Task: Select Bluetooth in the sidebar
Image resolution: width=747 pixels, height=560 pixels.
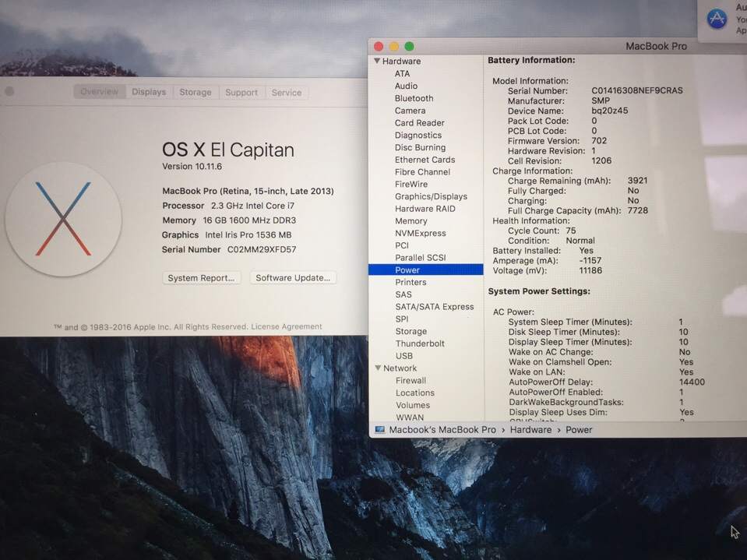Action: point(414,98)
